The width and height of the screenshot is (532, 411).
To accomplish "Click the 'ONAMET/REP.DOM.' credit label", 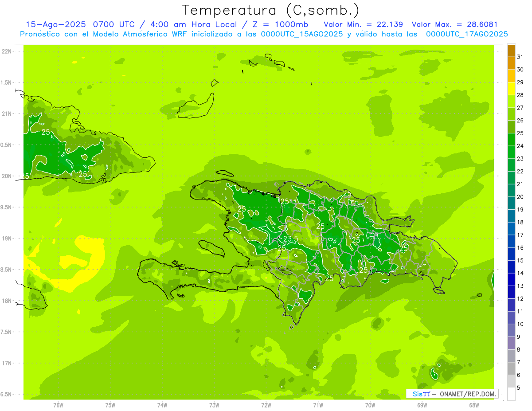I will click(468, 394).
